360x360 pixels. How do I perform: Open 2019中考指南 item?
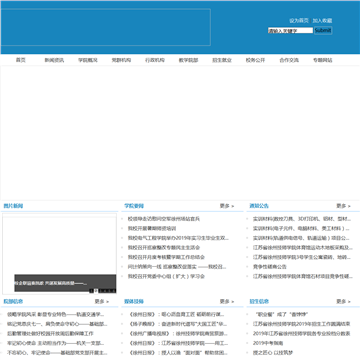click(268, 343)
